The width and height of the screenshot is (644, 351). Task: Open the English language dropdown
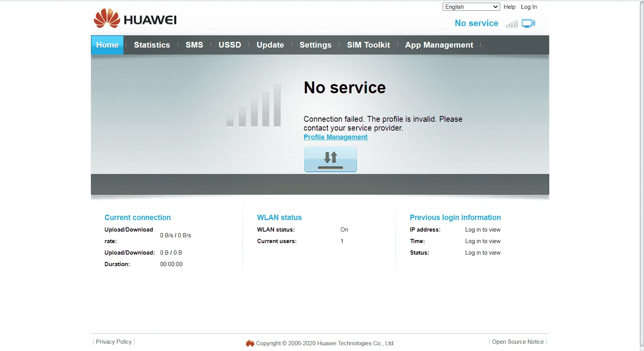(x=471, y=7)
